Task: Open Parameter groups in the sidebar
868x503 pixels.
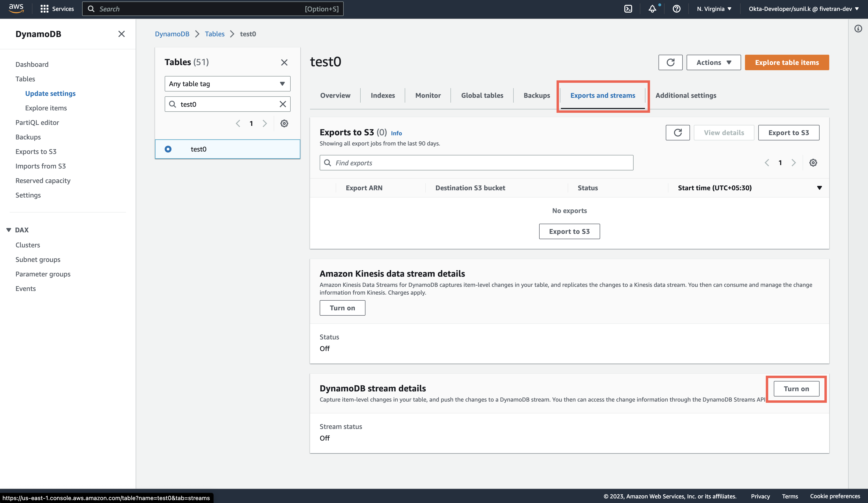Action: [43, 274]
